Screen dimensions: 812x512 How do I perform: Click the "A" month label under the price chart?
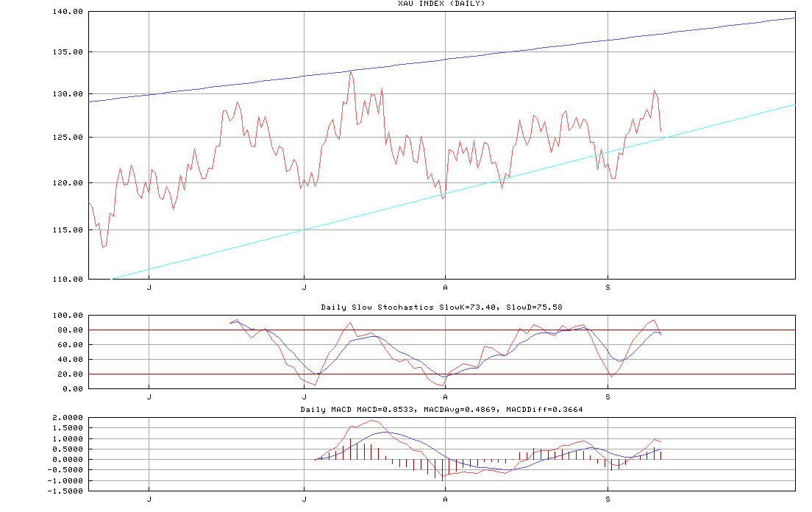pos(445,288)
